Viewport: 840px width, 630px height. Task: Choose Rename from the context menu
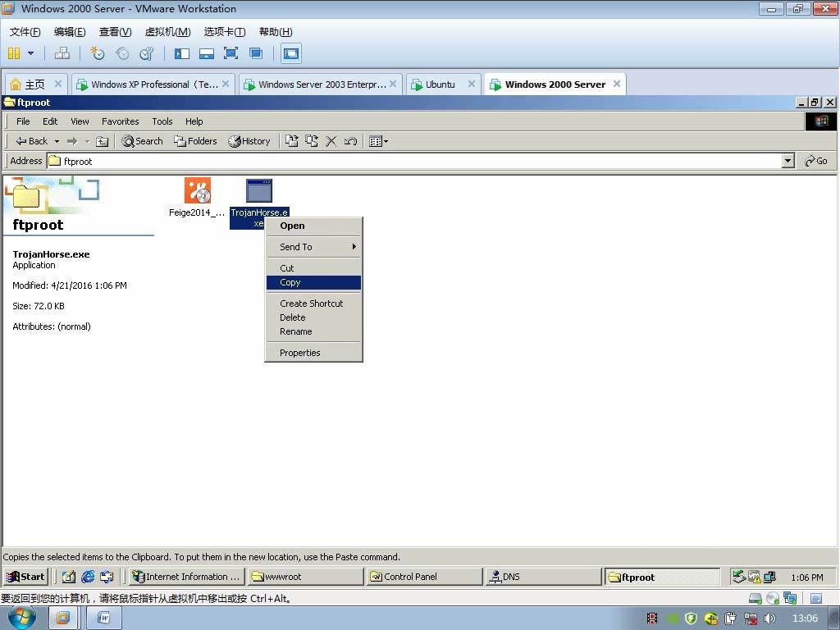[314, 331]
